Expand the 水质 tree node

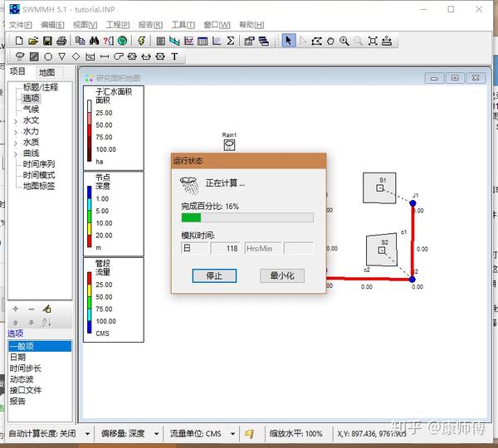pyautogui.click(x=15, y=144)
